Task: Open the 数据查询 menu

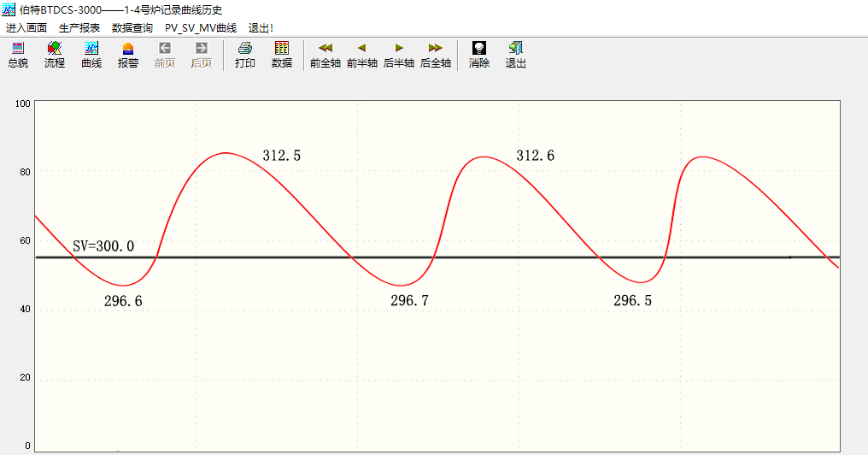Action: pyautogui.click(x=132, y=27)
